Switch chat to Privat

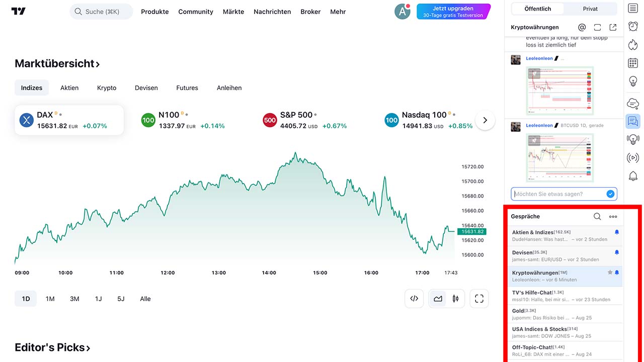point(590,9)
